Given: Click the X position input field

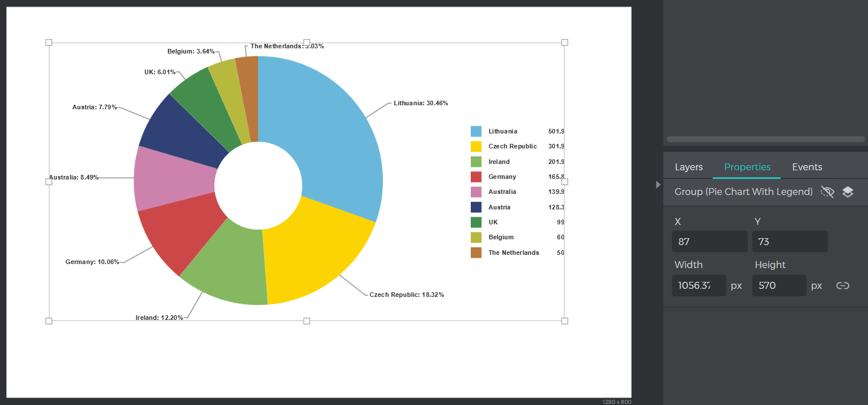Looking at the screenshot, I should click(x=709, y=242).
